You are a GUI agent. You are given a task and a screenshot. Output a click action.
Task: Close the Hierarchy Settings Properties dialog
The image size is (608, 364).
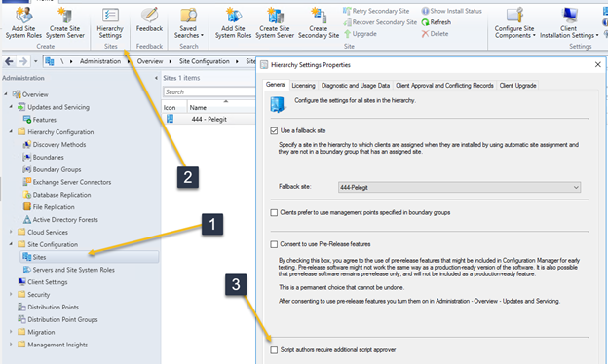point(597,64)
